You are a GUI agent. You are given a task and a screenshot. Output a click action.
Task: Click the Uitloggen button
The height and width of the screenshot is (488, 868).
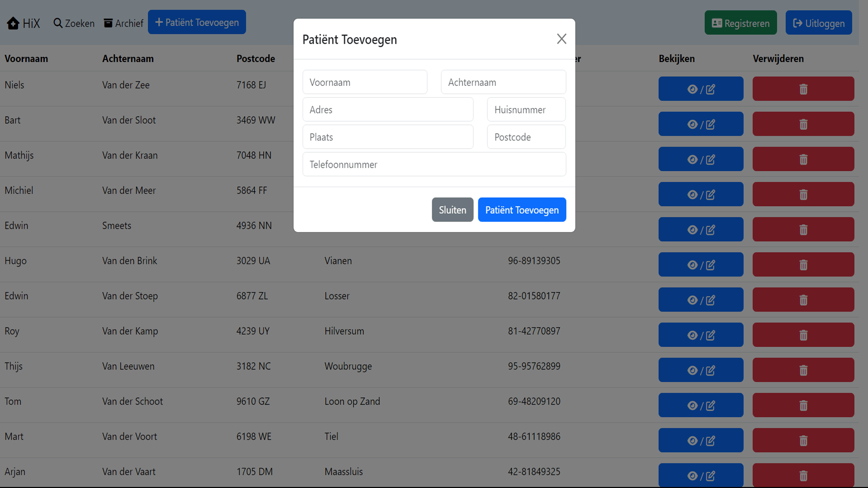click(819, 23)
